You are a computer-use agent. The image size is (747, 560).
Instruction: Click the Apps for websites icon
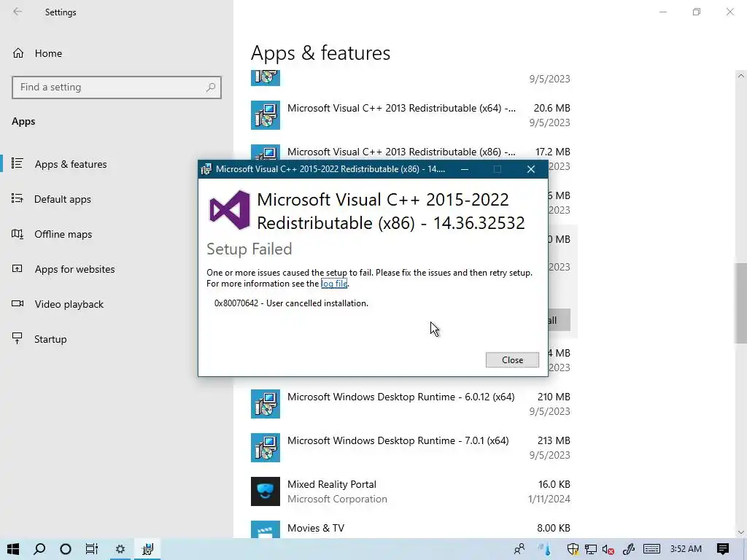(18, 269)
